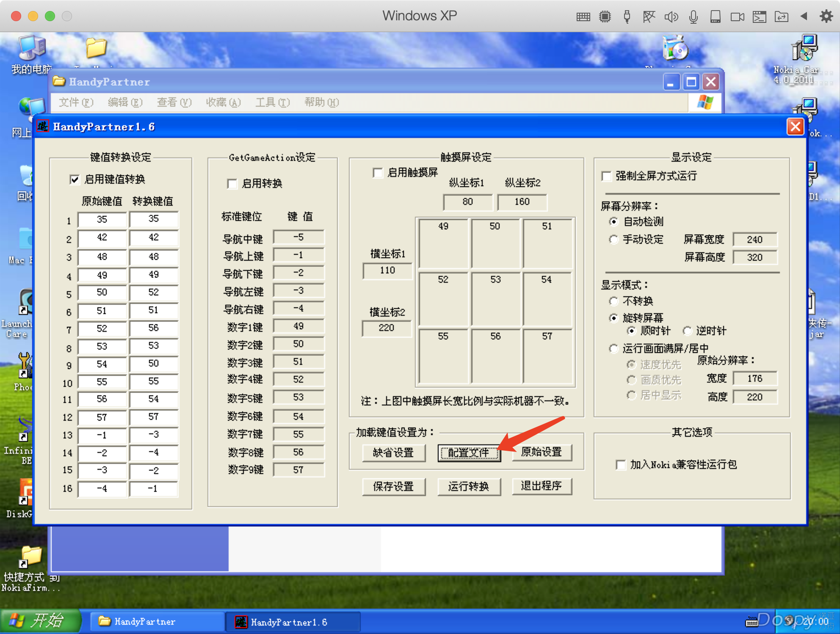Click the shared folder icon in VM toolbar
The image size is (840, 634).
[781, 17]
